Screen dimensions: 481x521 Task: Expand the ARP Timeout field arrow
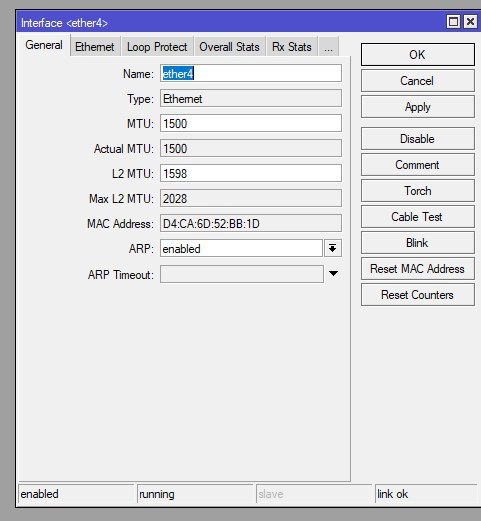pyautogui.click(x=333, y=274)
